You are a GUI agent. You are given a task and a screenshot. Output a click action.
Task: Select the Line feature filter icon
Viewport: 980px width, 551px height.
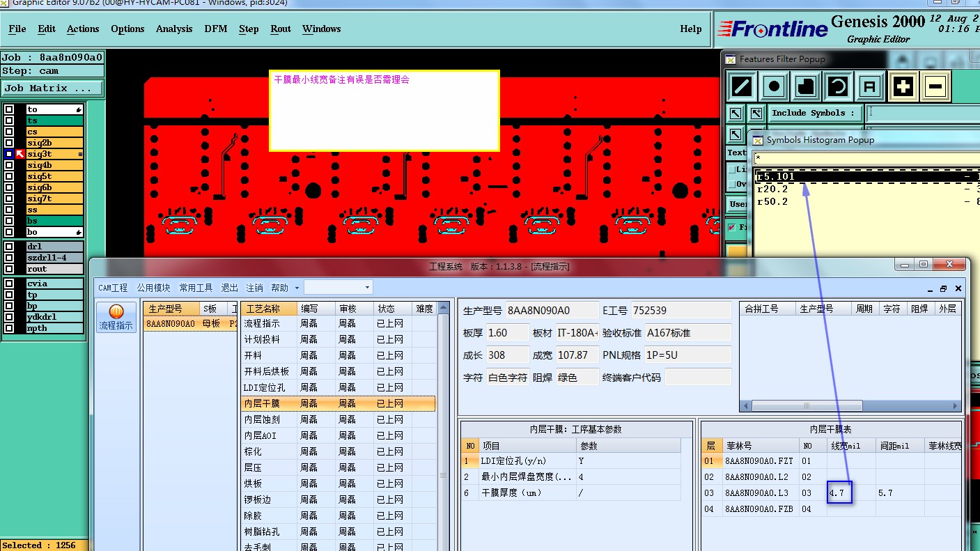point(742,87)
